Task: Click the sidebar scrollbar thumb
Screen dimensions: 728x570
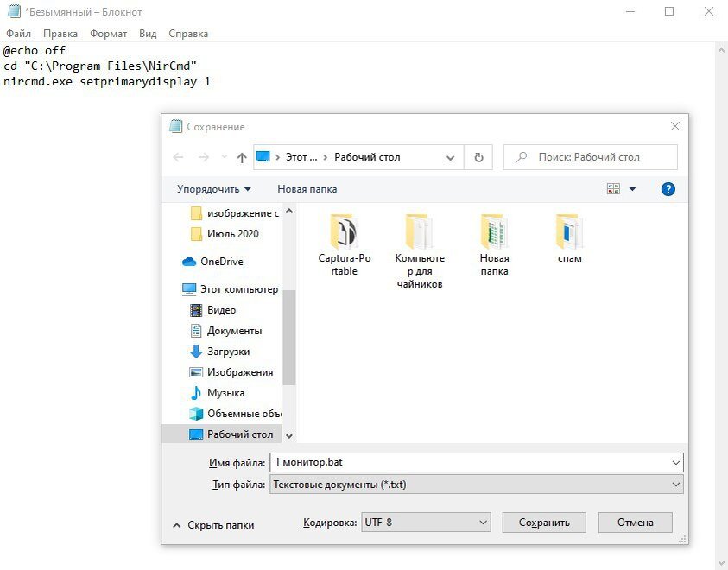Action: (x=288, y=338)
